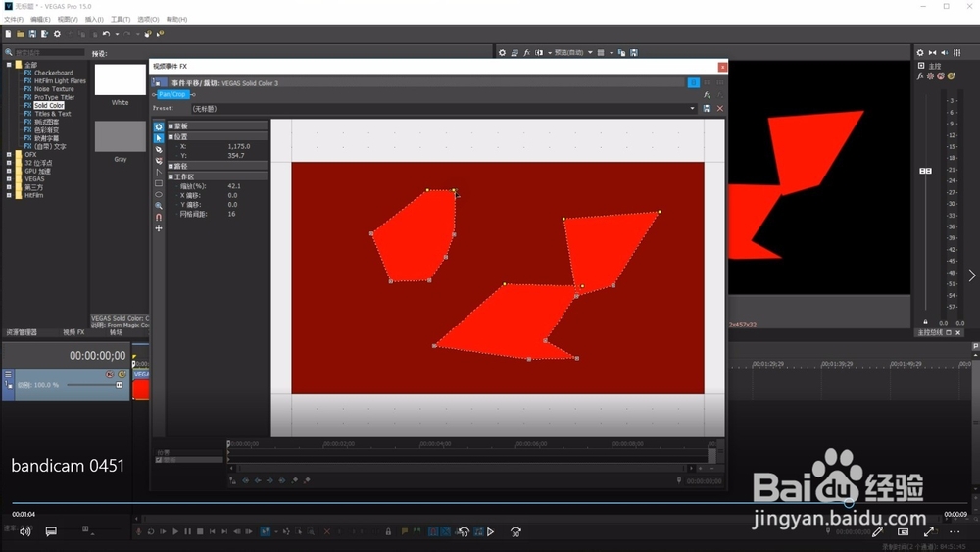This screenshot has height=552, width=980.
Task: Undo the last action with the toolbar arrow
Action: coord(106,34)
